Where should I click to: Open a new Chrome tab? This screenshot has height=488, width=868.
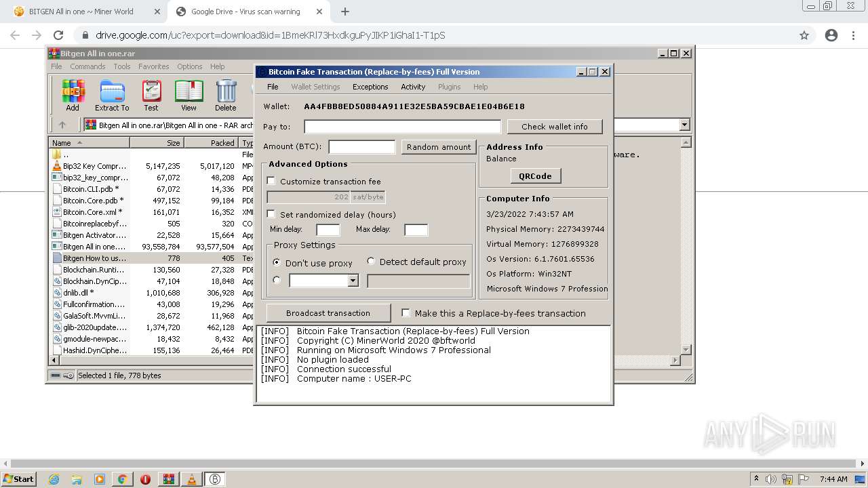pyautogui.click(x=345, y=12)
